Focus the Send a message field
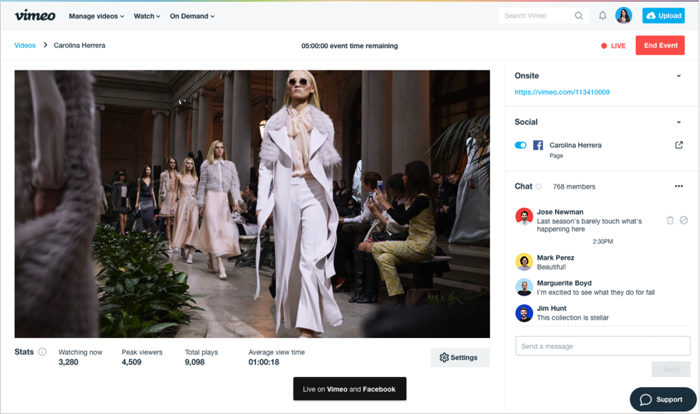 pos(603,346)
